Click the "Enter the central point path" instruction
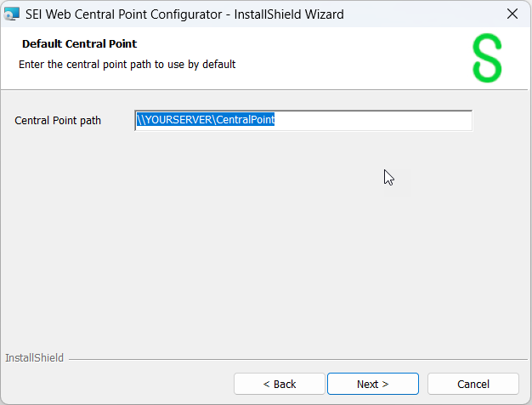532x405 pixels. coord(127,64)
